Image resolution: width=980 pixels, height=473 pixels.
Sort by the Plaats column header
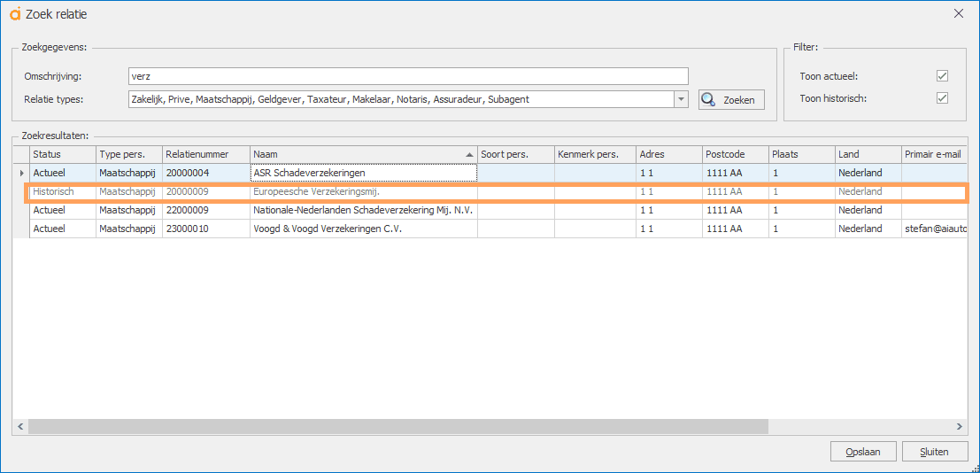(x=802, y=154)
